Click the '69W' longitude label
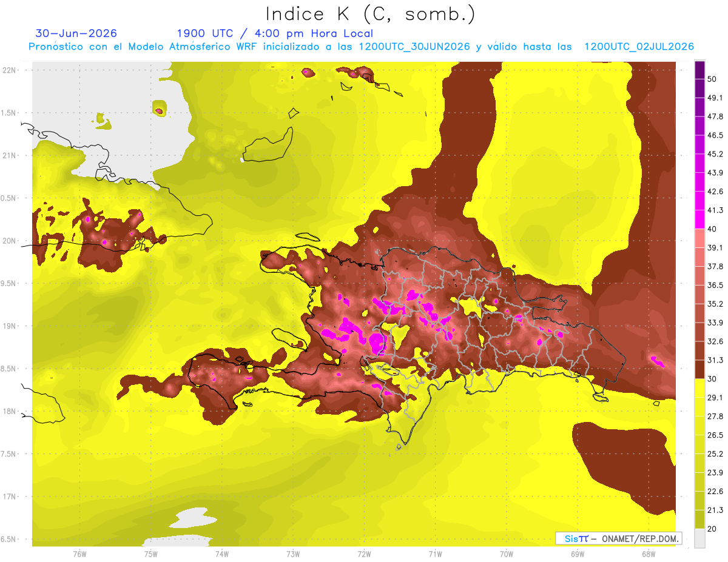Screen dimensions: 728x562 pos(577,554)
